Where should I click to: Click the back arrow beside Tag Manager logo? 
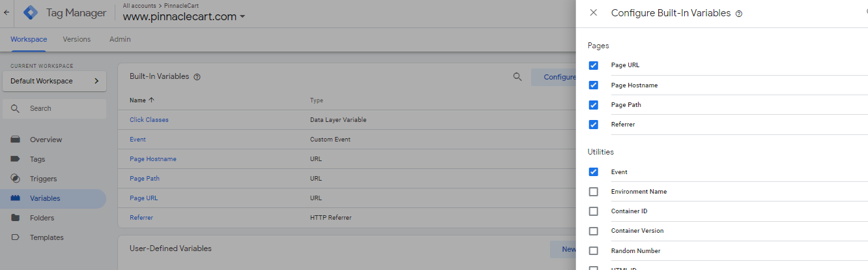coord(7,12)
